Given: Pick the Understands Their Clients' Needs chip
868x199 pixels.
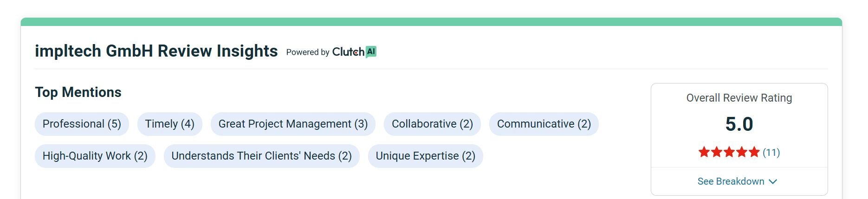Looking at the screenshot, I should (261, 156).
